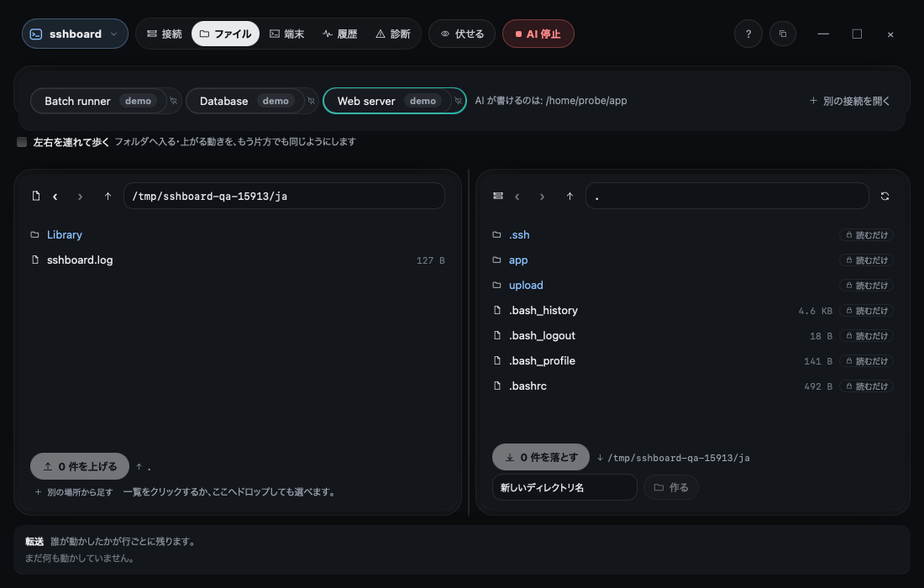Go back in the local pane
Screen dimensions: 924x588
tap(55, 197)
